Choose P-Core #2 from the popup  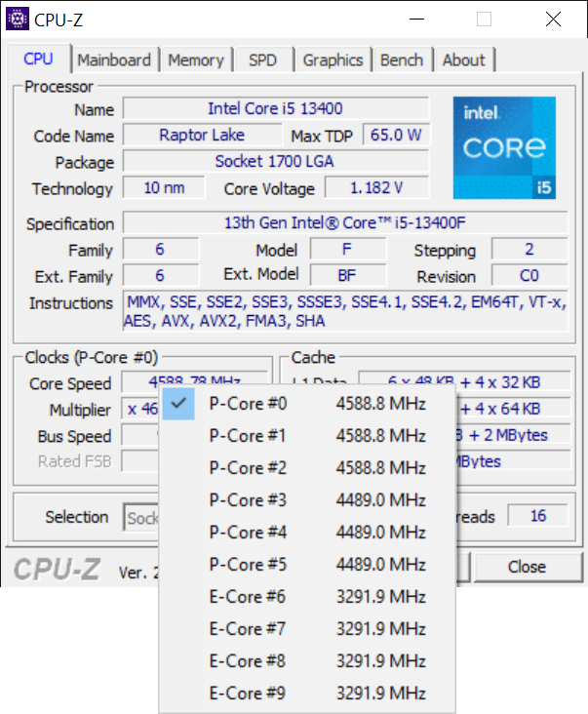307,467
